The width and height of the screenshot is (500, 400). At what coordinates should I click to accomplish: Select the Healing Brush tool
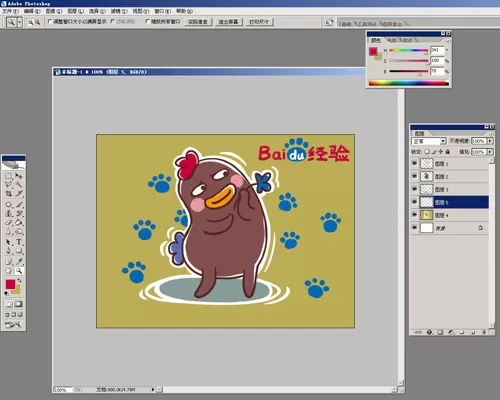tap(9, 204)
